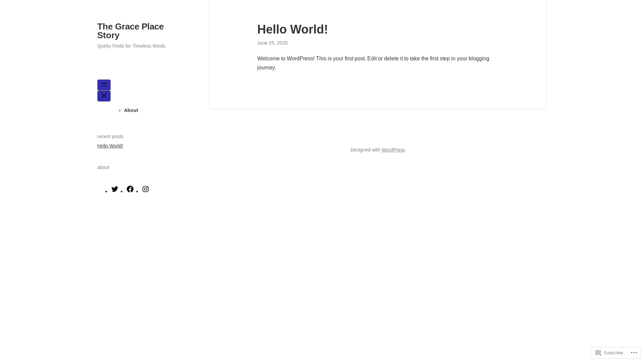This screenshot has width=644, height=362.
Task: Open the Twitter social link
Action: pyautogui.click(x=115, y=189)
